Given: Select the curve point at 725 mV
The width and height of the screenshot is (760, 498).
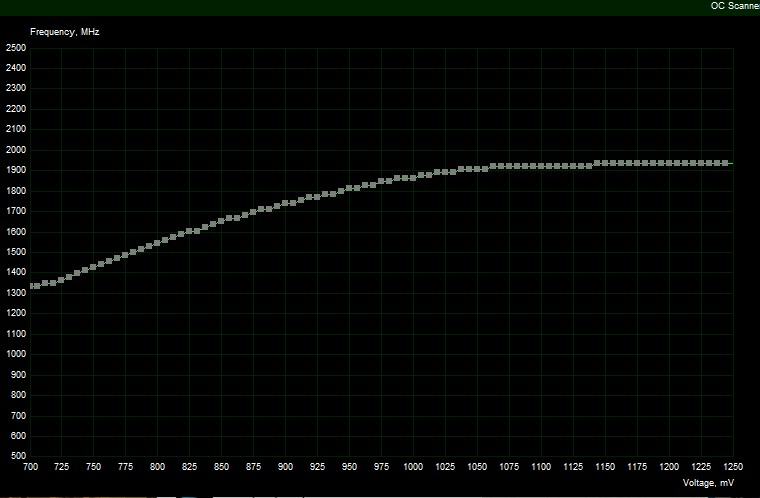Looking at the screenshot, I should pos(61,280).
